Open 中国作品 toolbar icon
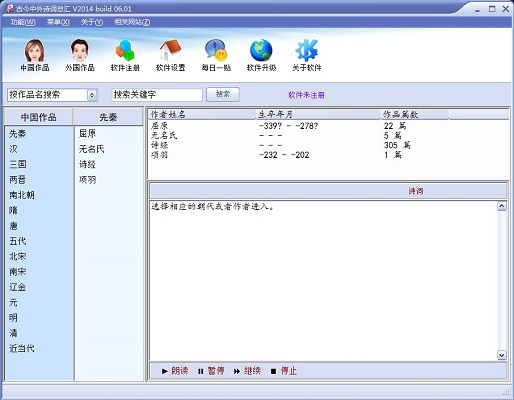 [x=35, y=55]
